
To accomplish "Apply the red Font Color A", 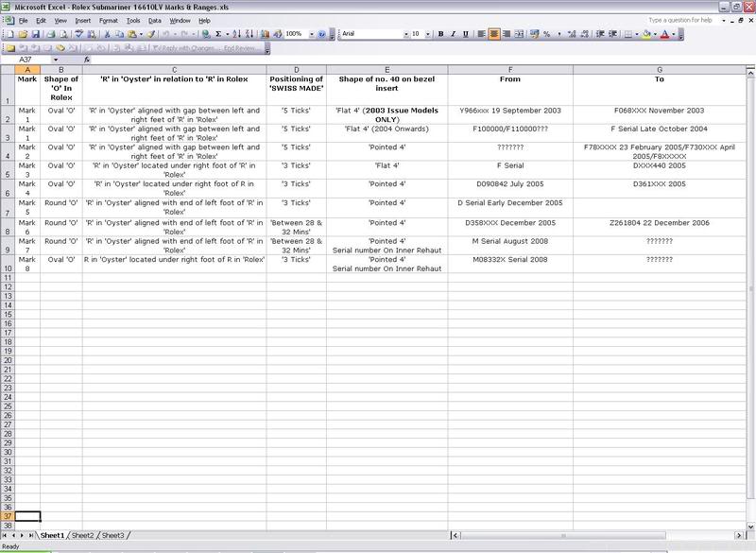I will pyautogui.click(x=665, y=34).
